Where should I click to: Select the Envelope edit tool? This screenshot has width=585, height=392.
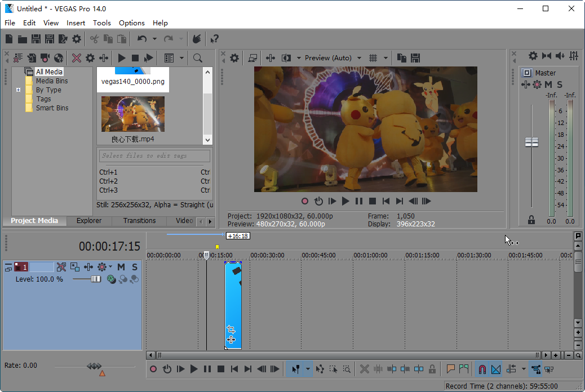tap(320, 369)
